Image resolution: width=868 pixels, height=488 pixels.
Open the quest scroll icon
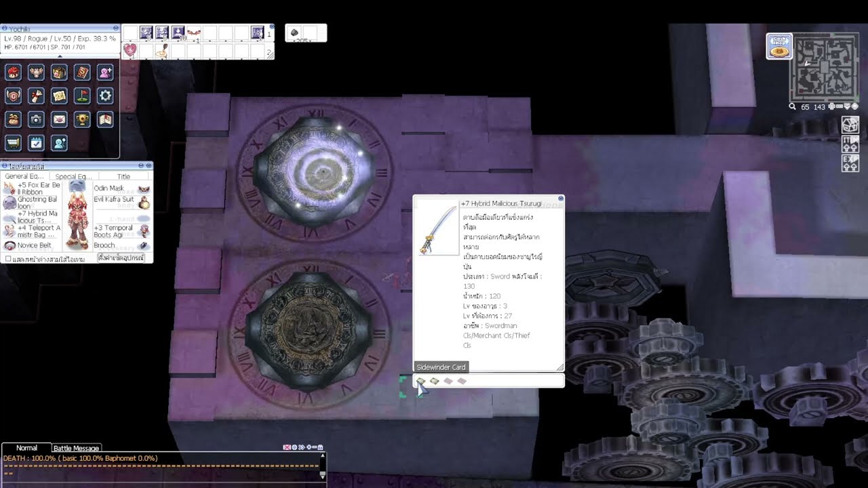click(x=36, y=96)
